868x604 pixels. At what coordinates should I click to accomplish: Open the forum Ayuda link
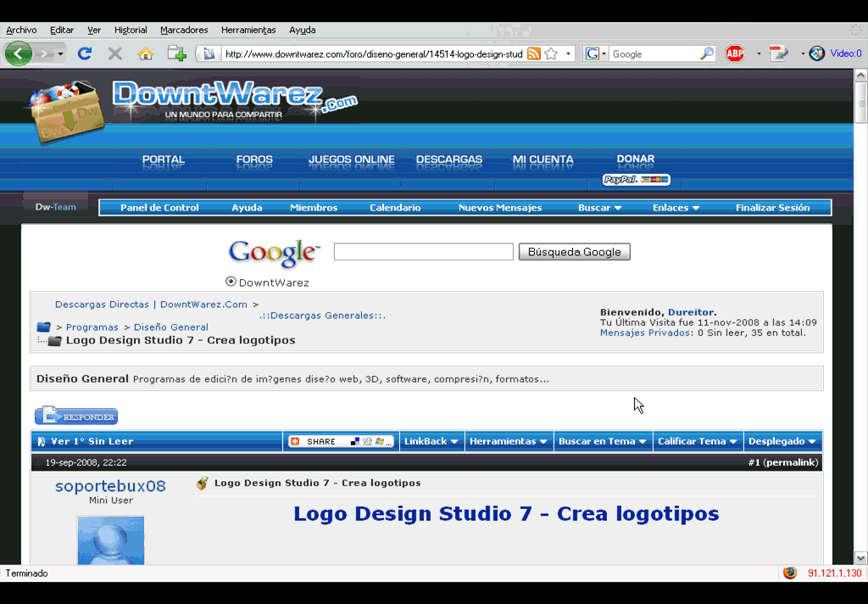click(x=247, y=208)
